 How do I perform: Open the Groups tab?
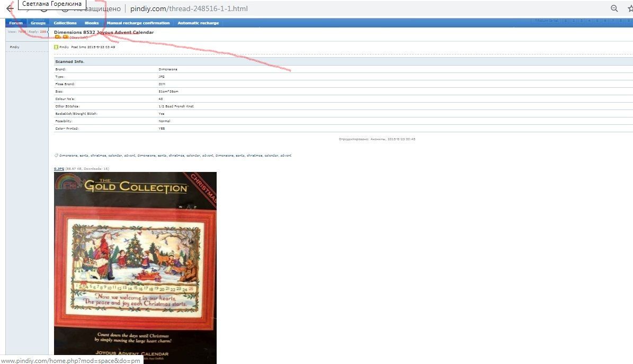tap(38, 23)
